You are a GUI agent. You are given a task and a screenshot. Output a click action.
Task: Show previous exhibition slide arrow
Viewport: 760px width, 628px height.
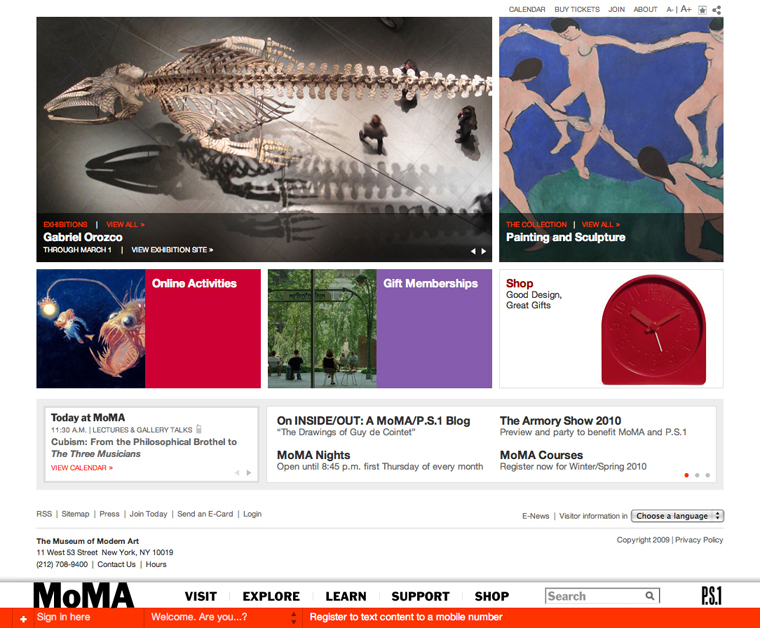point(474,251)
